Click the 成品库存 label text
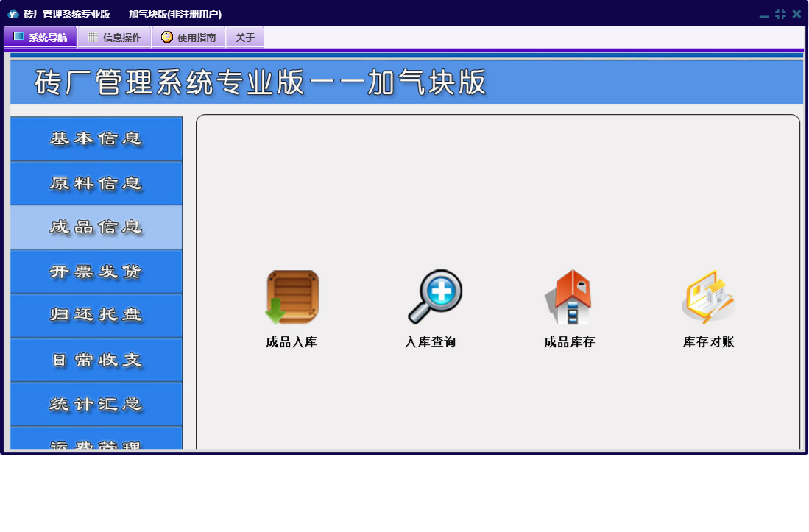809x532 pixels. tap(570, 341)
